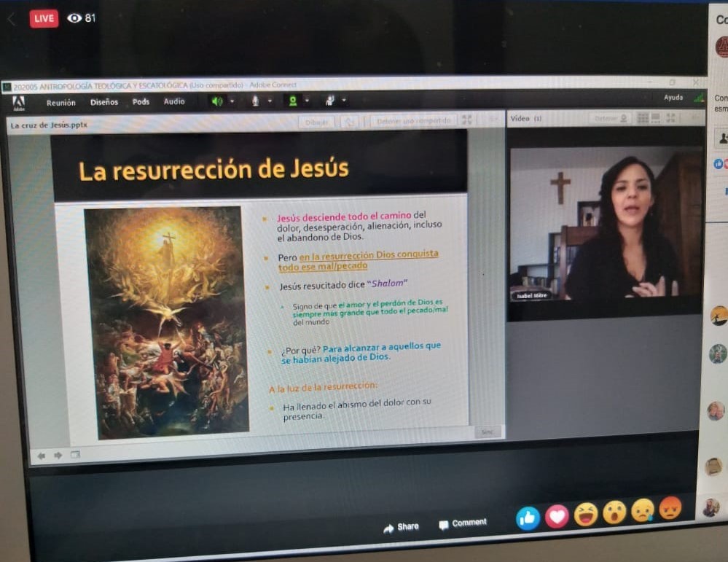Open the Audio menu
This screenshot has width=728, height=562.
pos(174,101)
